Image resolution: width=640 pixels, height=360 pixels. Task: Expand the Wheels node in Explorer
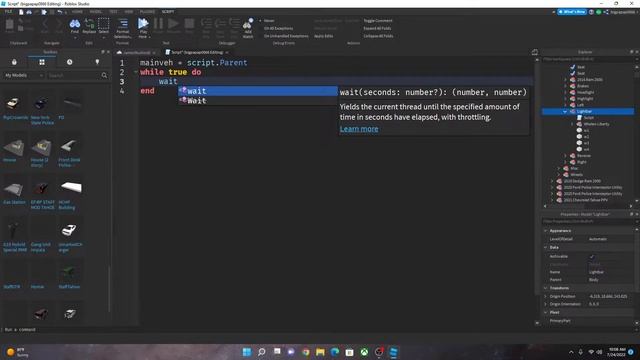coord(559,174)
